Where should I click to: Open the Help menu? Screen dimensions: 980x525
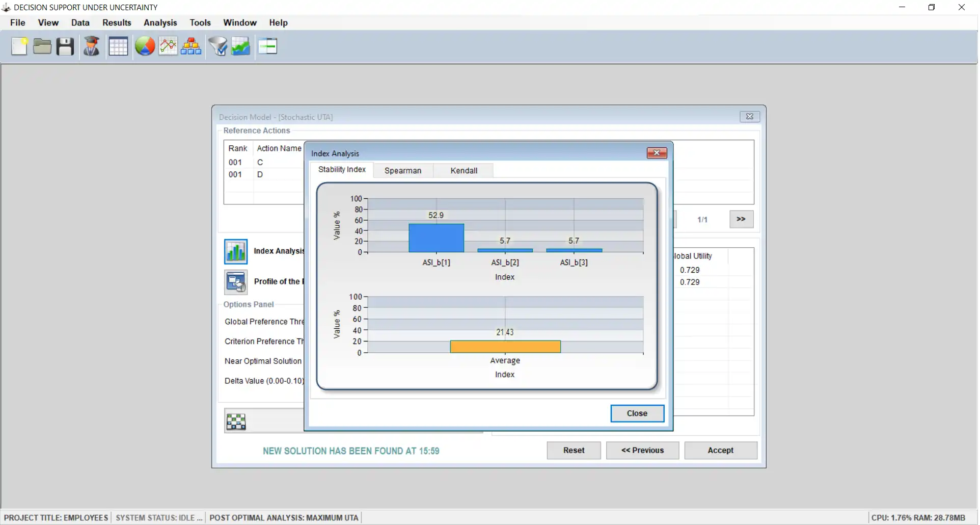click(x=279, y=22)
